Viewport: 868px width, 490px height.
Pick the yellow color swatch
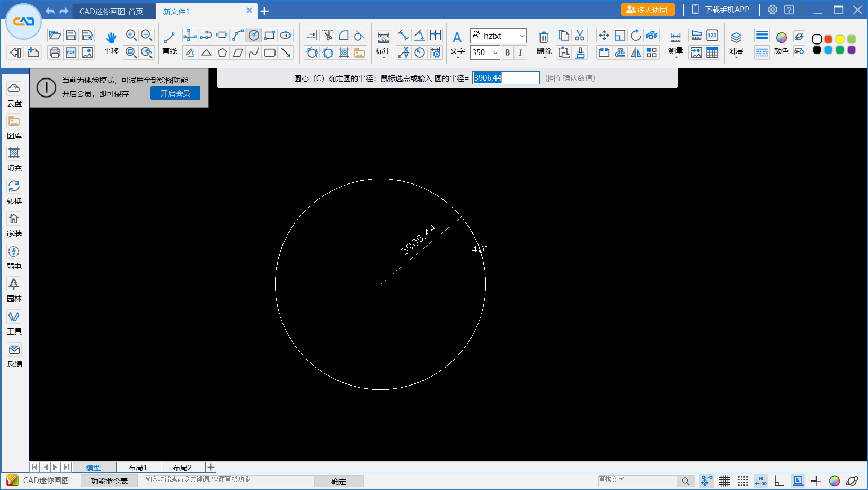[x=840, y=39]
